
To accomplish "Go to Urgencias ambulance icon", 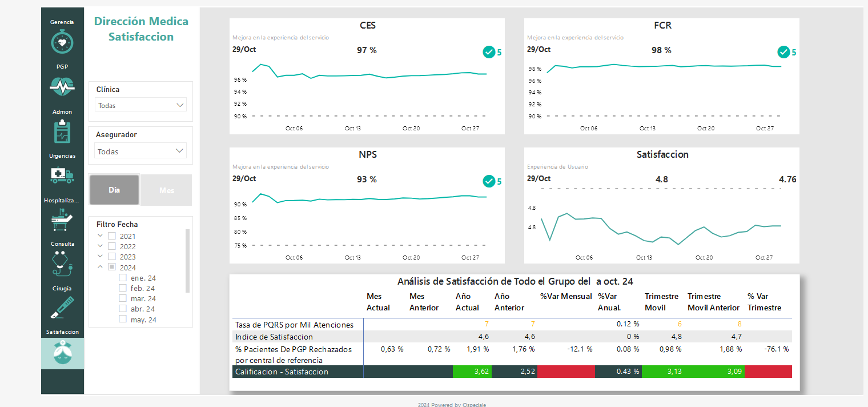I will 62,175.
